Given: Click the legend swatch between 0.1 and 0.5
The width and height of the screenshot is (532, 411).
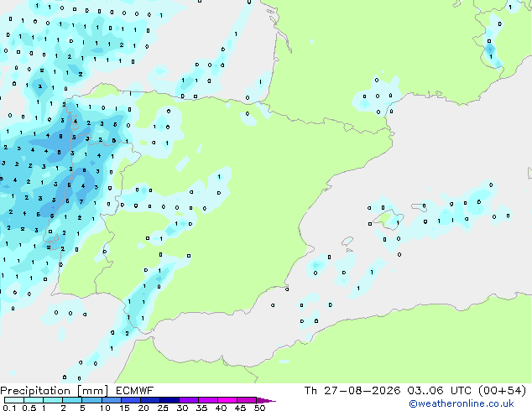Looking at the screenshot, I should (14, 400).
